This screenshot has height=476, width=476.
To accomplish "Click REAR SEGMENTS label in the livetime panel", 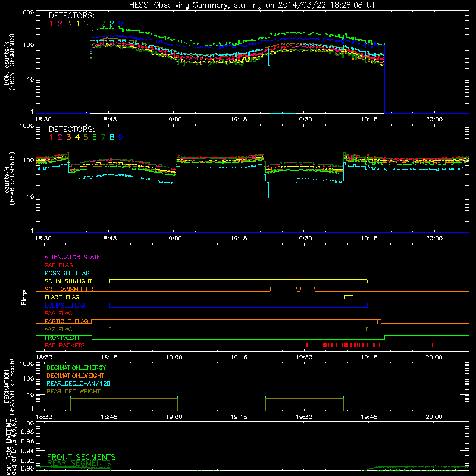I will (79, 464).
